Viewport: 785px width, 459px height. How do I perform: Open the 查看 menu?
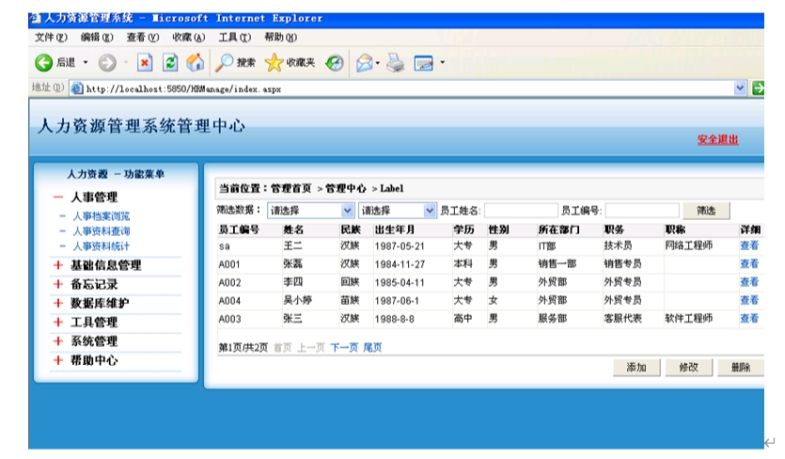point(142,38)
